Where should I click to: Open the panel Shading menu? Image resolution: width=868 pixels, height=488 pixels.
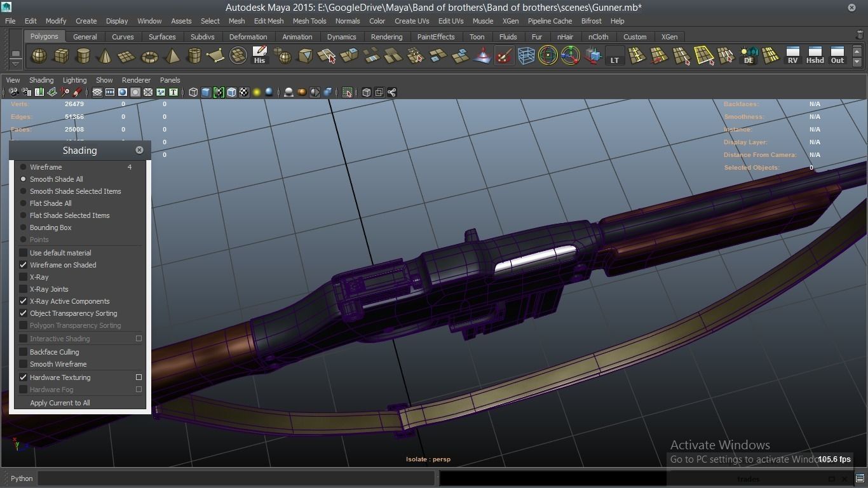41,80
